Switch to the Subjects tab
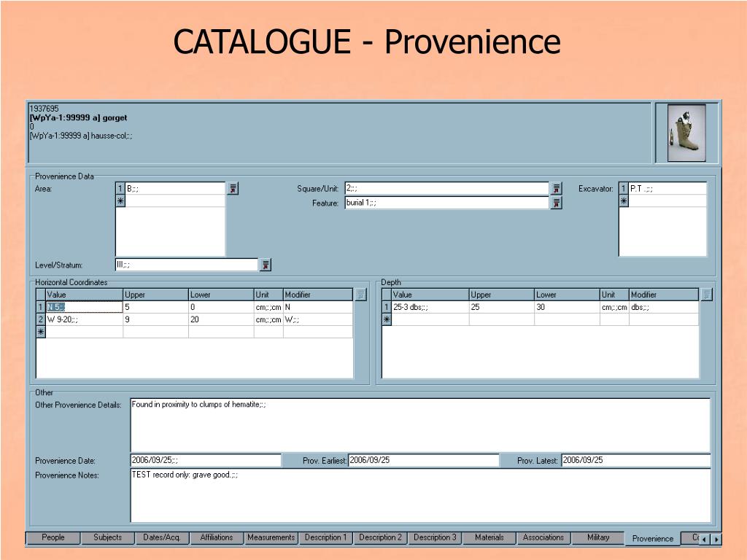Screen dimensions: 747x560 click(x=108, y=537)
